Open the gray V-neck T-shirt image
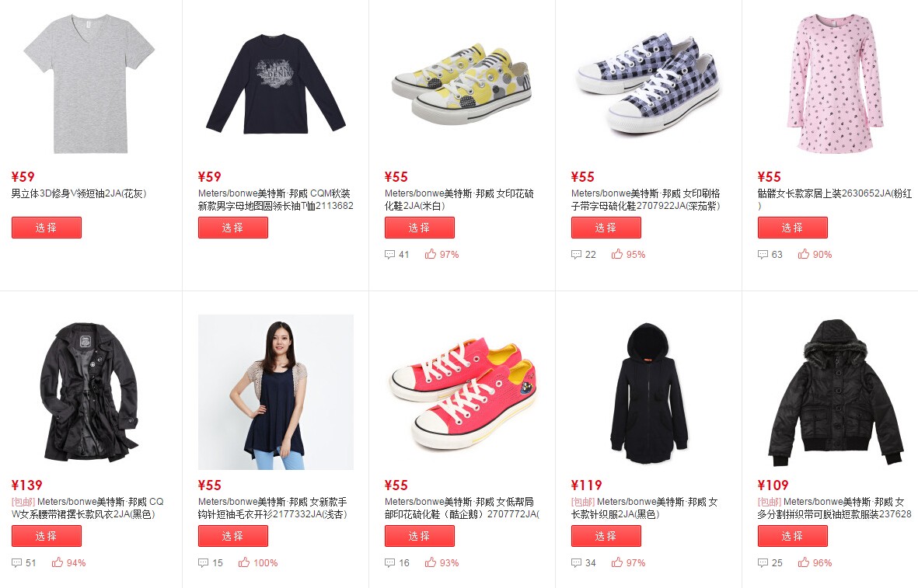918x588 pixels. [89, 84]
